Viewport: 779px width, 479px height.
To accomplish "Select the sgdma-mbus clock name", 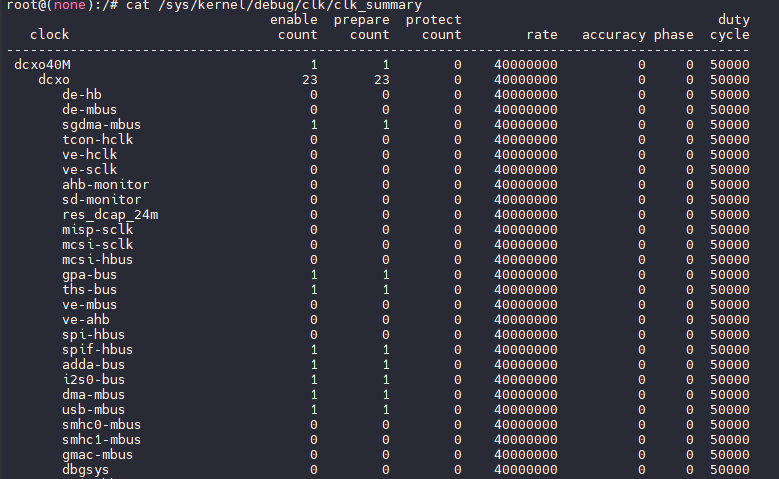I will 101,125.
